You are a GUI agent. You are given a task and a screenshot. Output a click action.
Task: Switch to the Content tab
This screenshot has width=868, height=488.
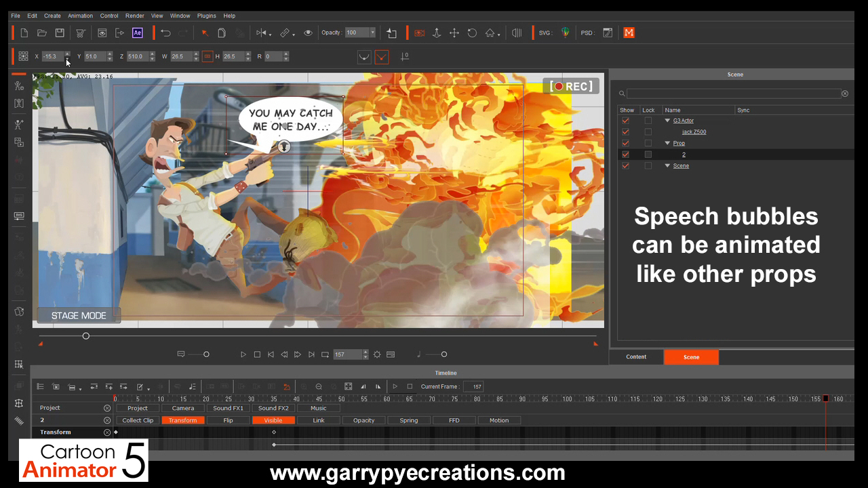[636, 357]
